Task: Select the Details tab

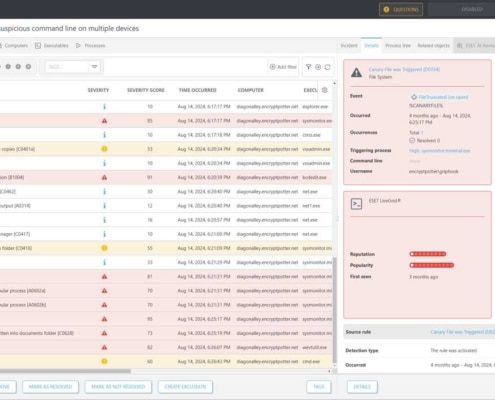Action: point(371,46)
